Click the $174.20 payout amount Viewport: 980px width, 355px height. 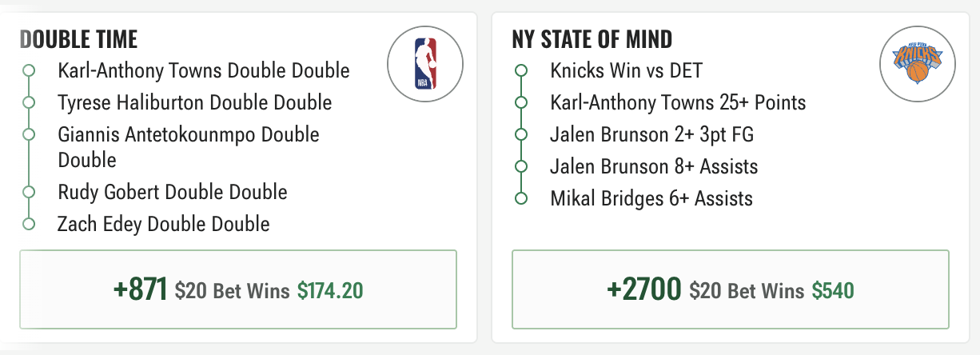point(330,290)
